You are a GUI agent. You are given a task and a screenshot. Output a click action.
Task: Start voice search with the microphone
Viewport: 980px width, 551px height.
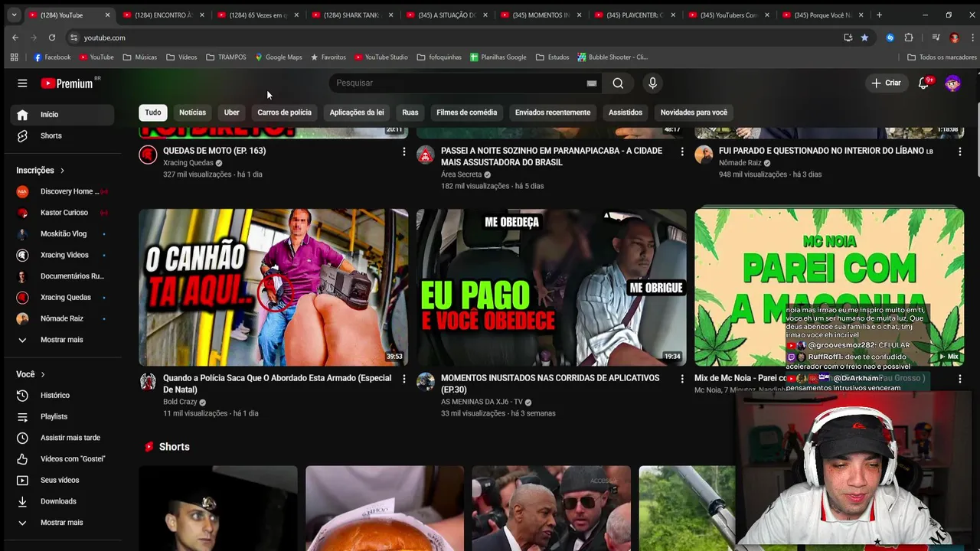652,83
